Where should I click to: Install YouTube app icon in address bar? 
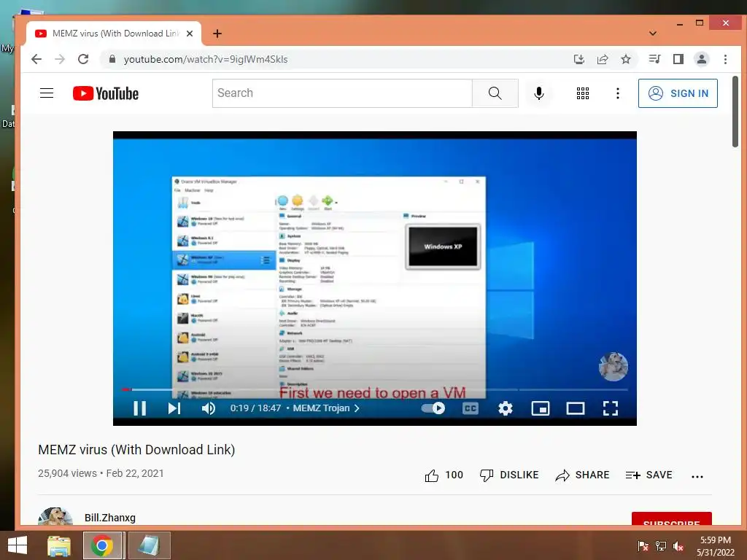578,59
